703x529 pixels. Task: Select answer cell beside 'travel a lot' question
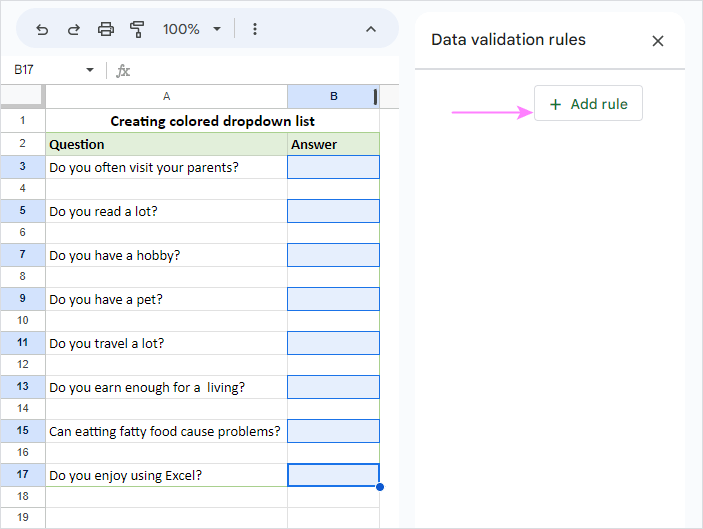(334, 343)
